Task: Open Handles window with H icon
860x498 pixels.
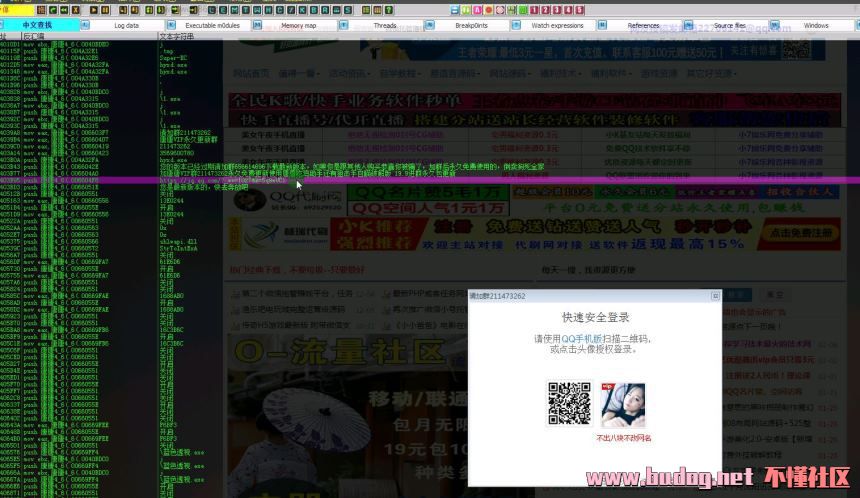Action: [x=269, y=10]
